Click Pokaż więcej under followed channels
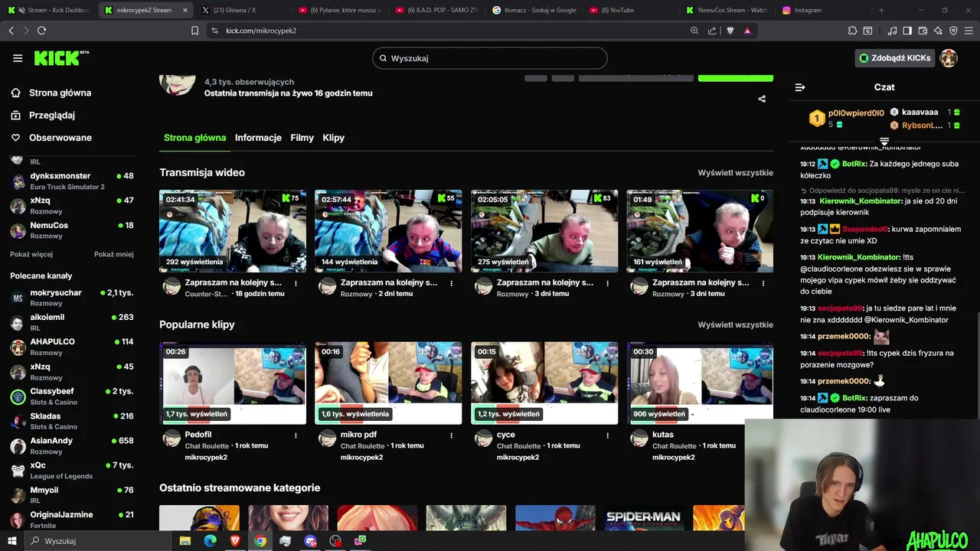Screen dimensions: 980x551 [x=31, y=254]
